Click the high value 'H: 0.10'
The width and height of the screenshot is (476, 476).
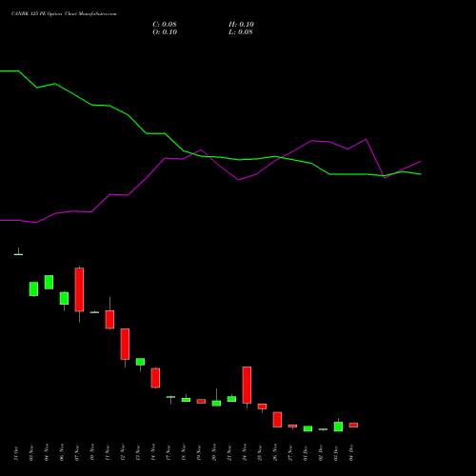(241, 25)
